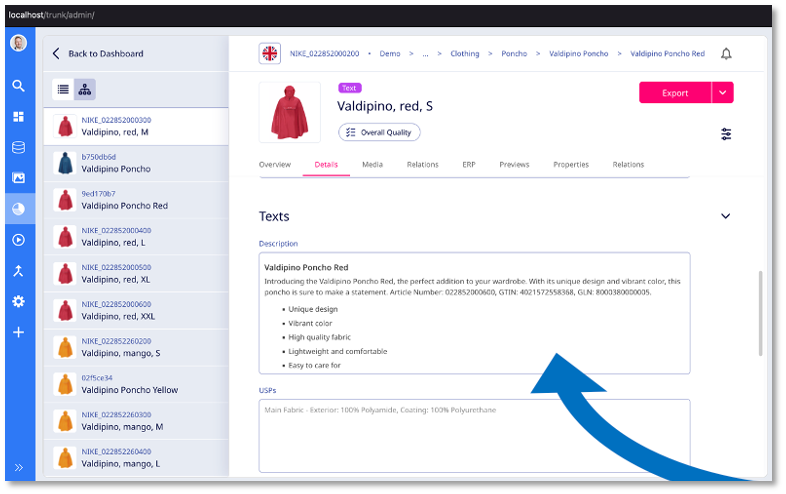Image resolution: width=786 pixels, height=494 pixels.
Task: Select Valdipino, red, XXL item
Action: click(136, 310)
